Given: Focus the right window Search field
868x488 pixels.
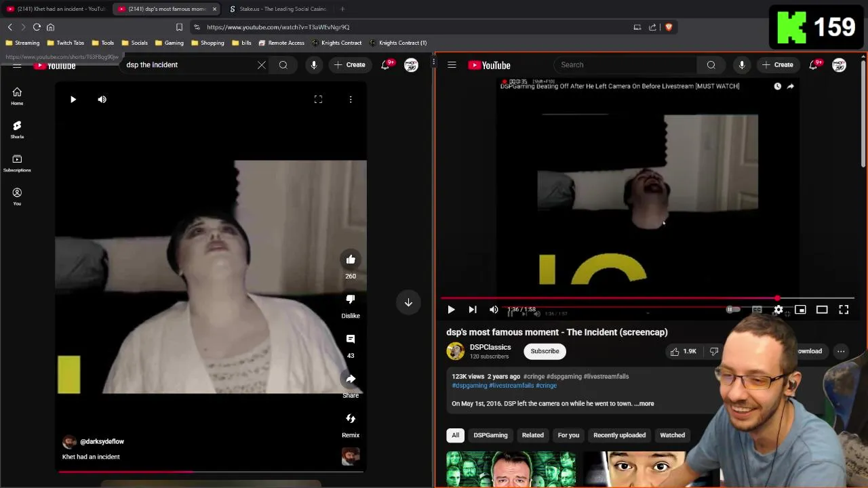Looking at the screenshot, I should click(x=624, y=65).
